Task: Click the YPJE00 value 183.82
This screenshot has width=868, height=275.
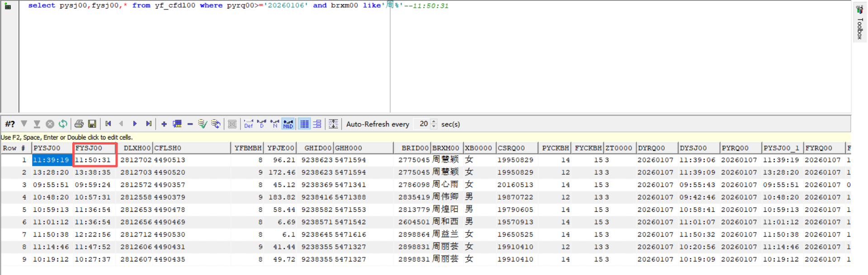Action: (280, 197)
